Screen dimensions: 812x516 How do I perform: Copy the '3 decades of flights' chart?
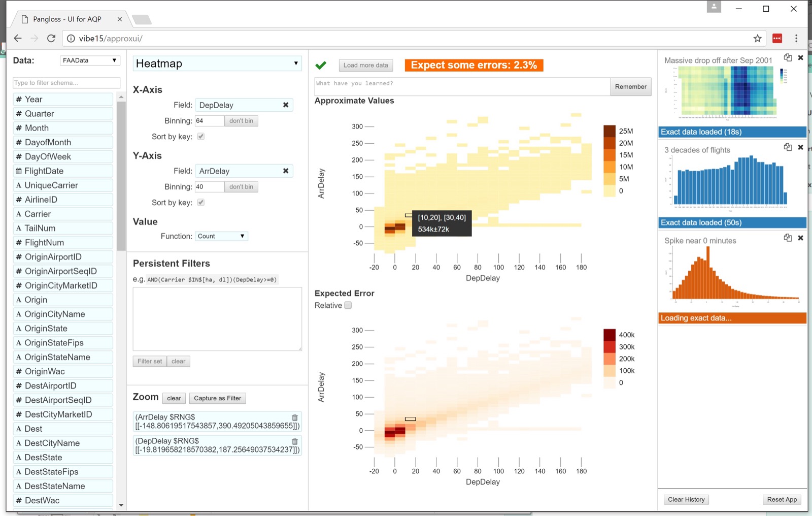tap(788, 147)
